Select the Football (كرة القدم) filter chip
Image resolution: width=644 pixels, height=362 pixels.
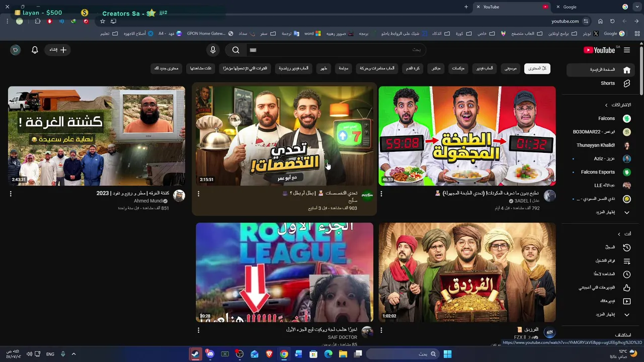click(413, 68)
